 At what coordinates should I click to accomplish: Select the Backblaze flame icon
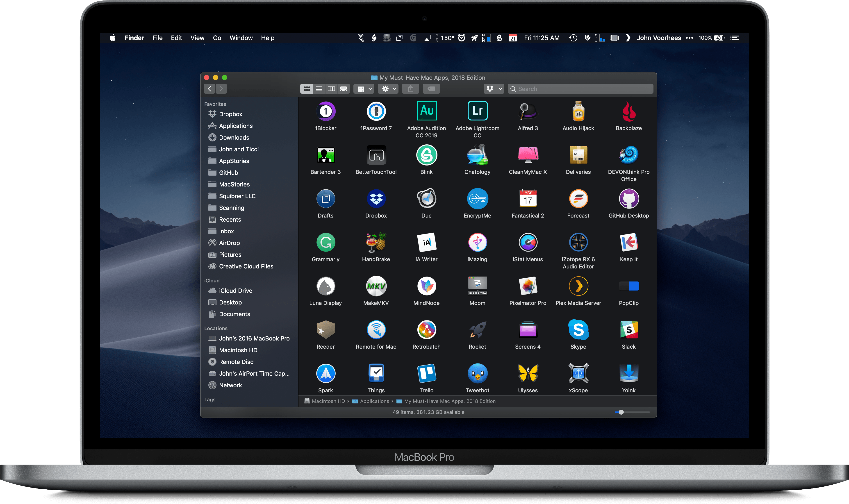pyautogui.click(x=629, y=111)
